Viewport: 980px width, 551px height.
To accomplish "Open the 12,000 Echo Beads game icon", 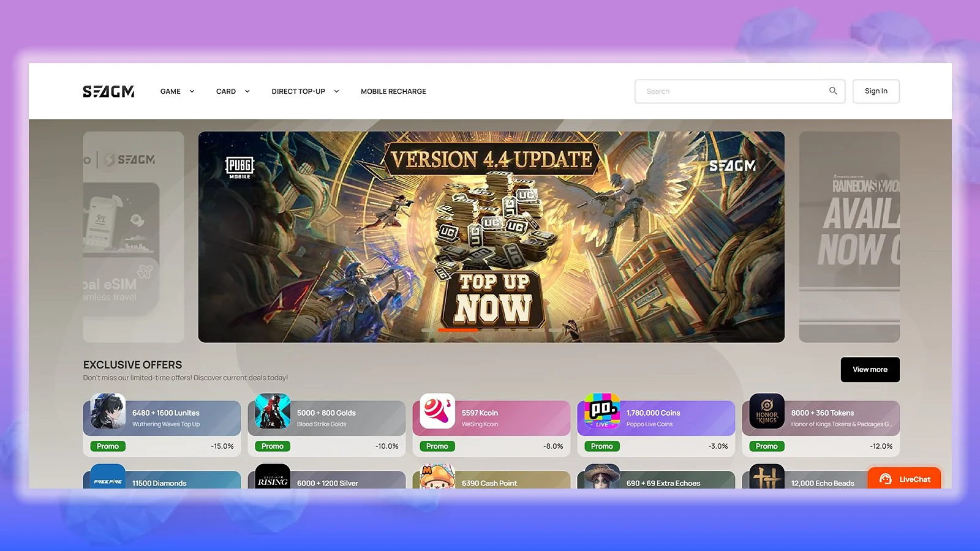I will 767,476.
